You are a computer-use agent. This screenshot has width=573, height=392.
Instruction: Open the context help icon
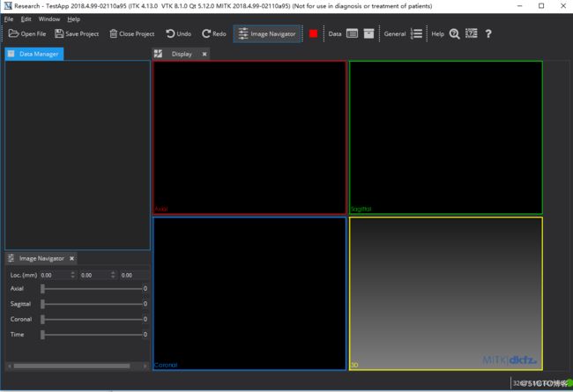[x=471, y=33]
